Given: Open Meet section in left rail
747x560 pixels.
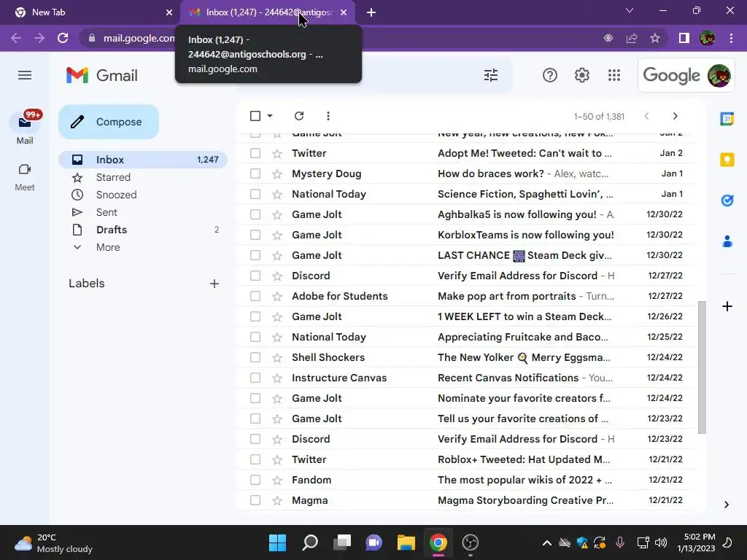Looking at the screenshot, I should 25,177.
